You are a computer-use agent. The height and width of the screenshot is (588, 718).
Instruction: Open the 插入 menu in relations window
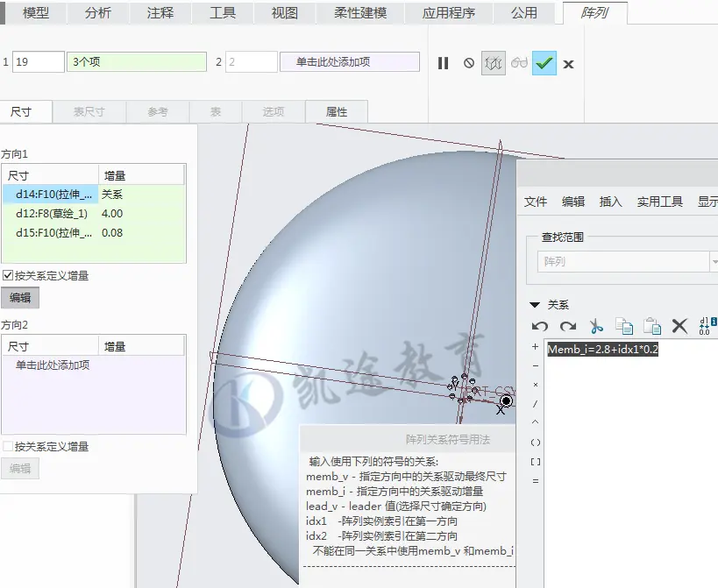pos(610,202)
